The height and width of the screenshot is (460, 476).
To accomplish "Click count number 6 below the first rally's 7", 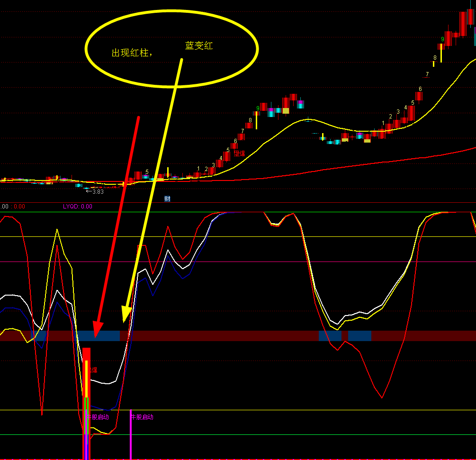I will coord(235,141).
